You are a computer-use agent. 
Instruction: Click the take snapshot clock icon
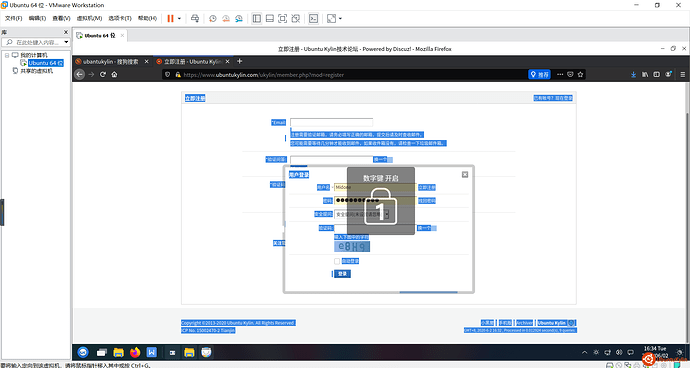pos(213,18)
